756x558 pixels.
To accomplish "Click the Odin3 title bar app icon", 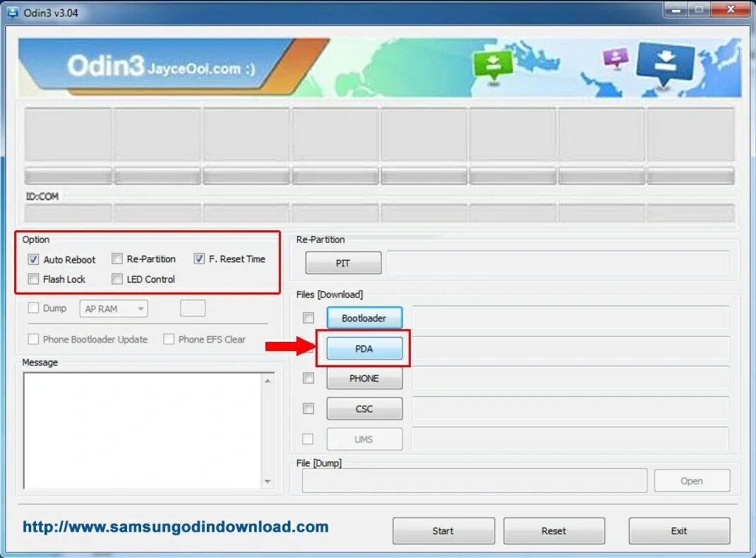I will point(12,12).
